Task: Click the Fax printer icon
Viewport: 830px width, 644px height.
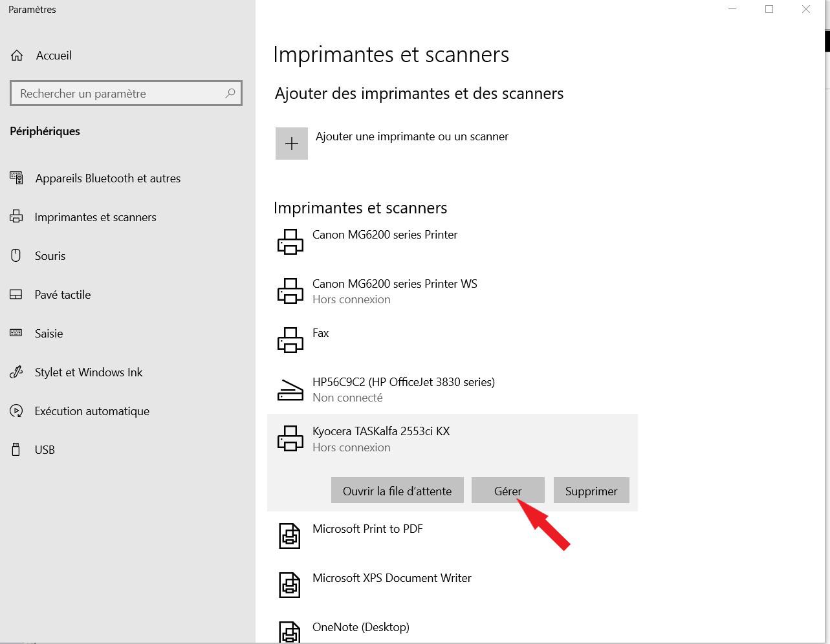Action: [290, 340]
